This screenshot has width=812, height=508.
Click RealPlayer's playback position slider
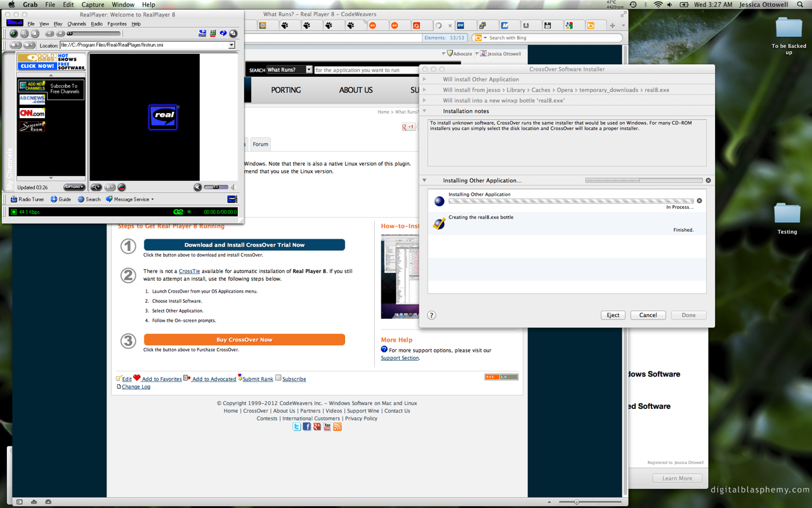click(x=94, y=34)
